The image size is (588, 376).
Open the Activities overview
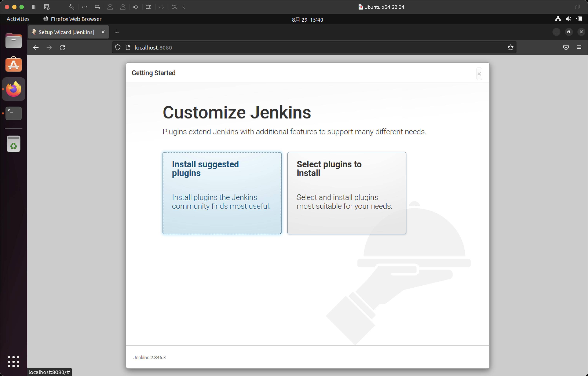(x=18, y=19)
